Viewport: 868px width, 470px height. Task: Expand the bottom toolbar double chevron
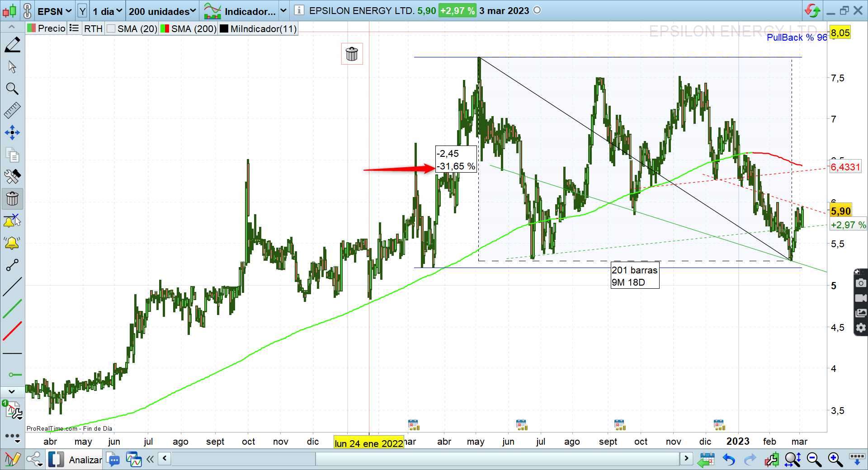tap(150, 460)
